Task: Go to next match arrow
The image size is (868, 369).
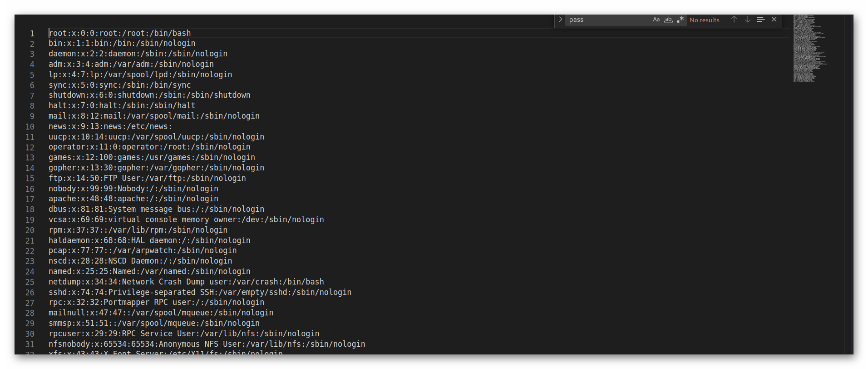Action: (748, 20)
